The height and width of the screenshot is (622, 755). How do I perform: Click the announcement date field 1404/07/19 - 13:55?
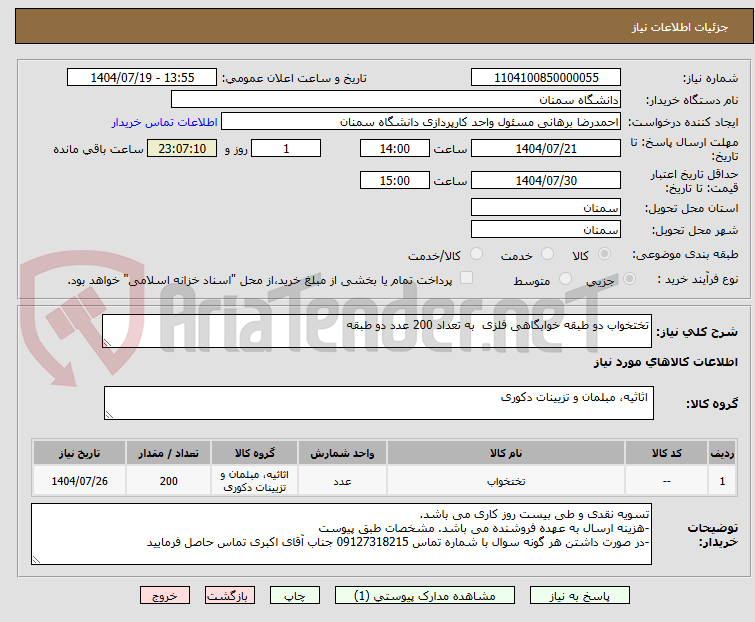click(142, 78)
